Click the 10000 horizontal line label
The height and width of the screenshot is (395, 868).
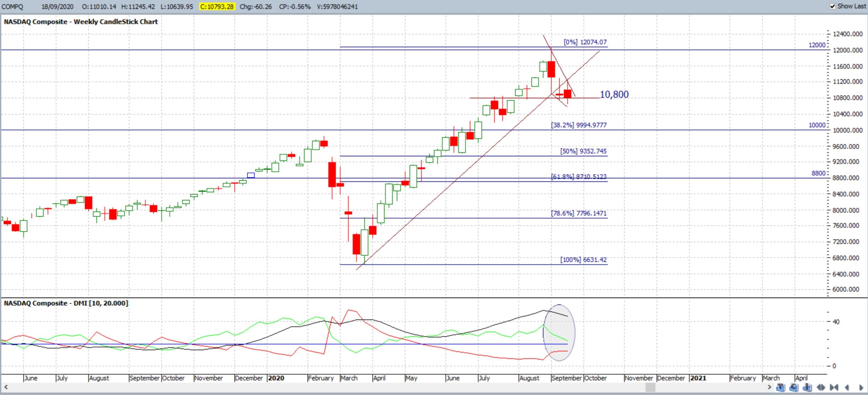817,125
